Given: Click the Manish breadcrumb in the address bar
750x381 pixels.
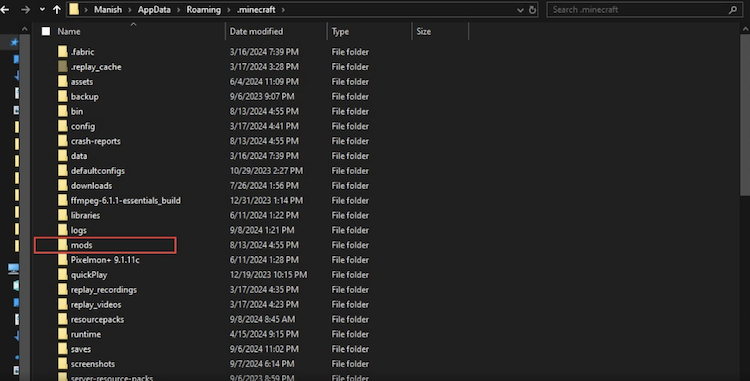Looking at the screenshot, I should tap(108, 10).
